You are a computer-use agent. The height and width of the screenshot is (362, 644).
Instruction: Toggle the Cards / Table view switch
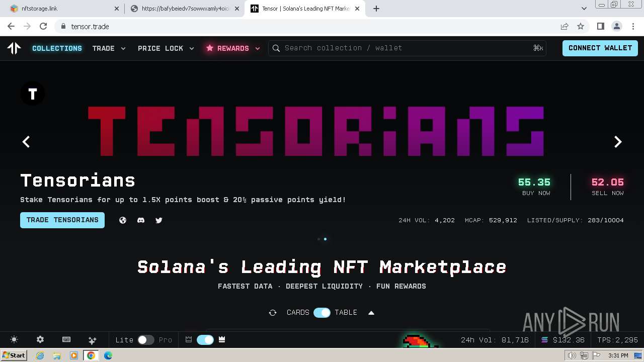click(x=322, y=313)
